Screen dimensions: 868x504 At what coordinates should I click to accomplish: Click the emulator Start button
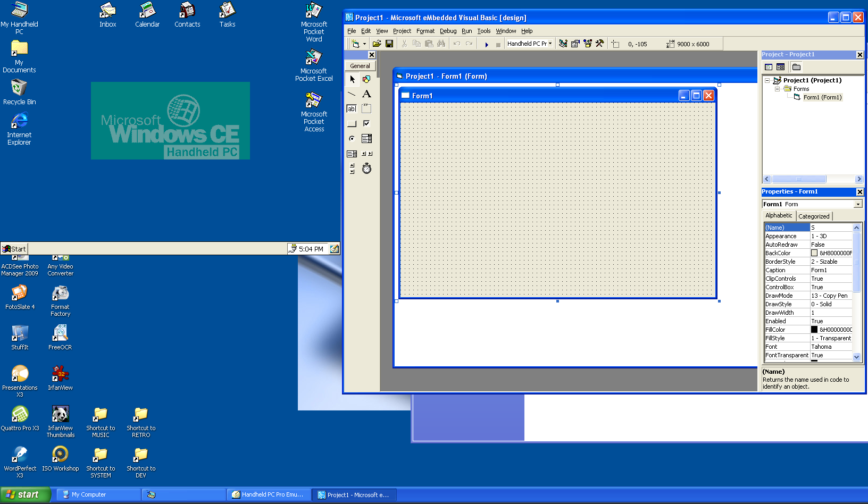(14, 249)
